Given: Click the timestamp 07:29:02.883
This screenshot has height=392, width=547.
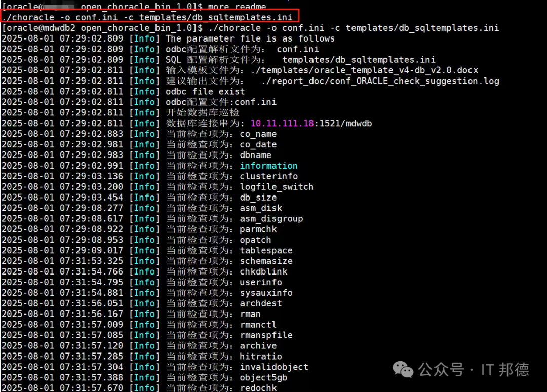Looking at the screenshot, I should (x=91, y=134).
